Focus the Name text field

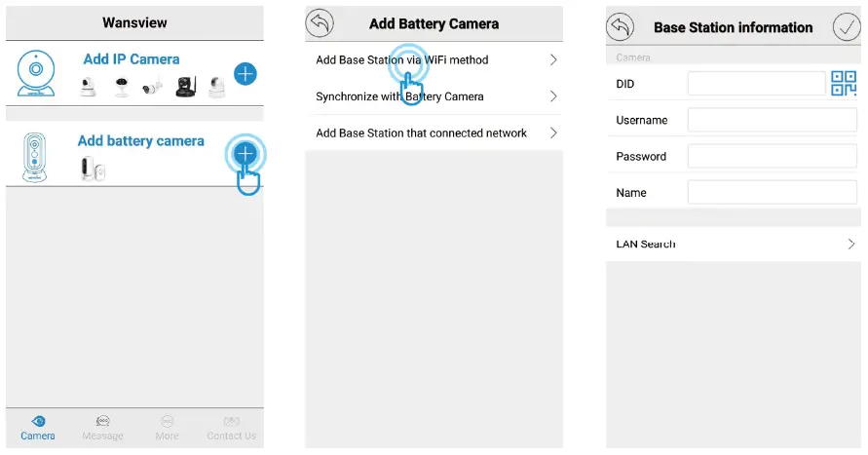tap(772, 192)
